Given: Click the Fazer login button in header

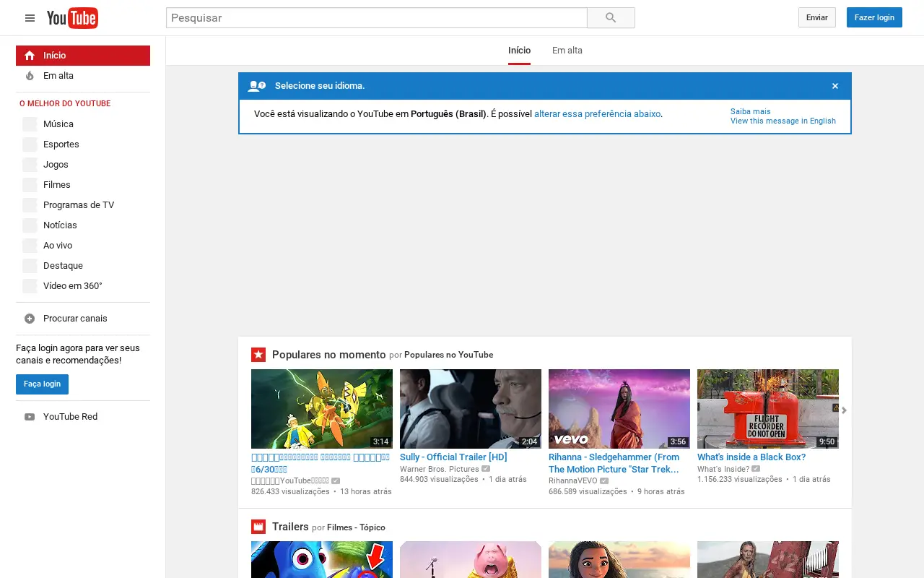Looking at the screenshot, I should pos(874,17).
